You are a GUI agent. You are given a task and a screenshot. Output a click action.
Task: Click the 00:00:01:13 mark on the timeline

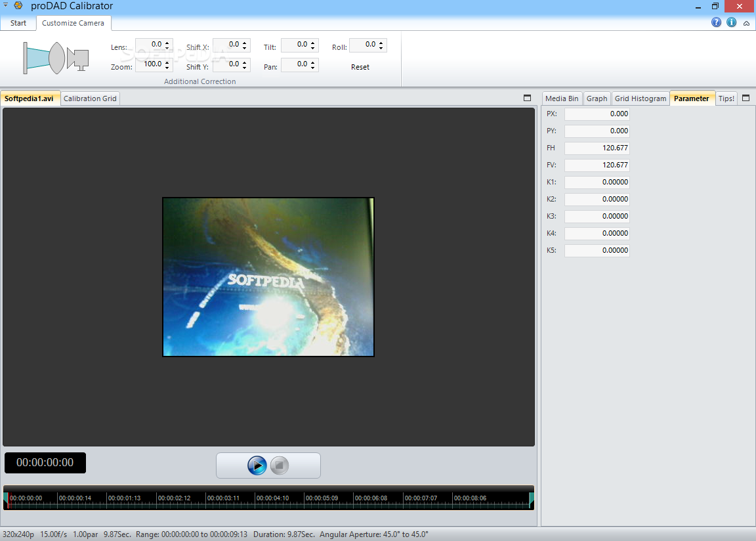pyautogui.click(x=125, y=498)
